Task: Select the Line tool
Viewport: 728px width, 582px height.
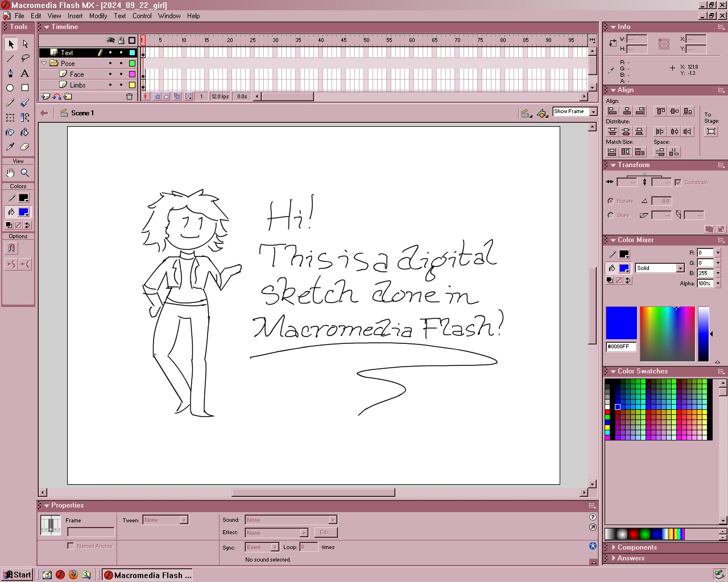Action: click(x=11, y=59)
